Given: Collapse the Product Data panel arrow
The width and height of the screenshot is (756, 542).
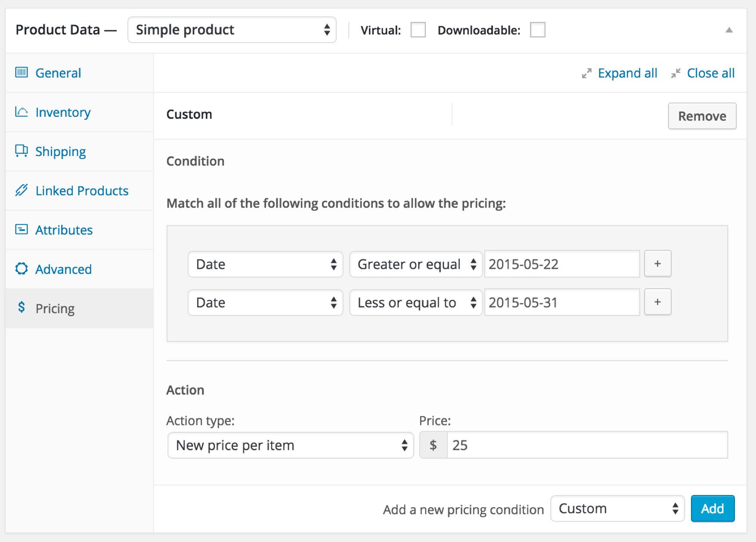Looking at the screenshot, I should [x=729, y=30].
